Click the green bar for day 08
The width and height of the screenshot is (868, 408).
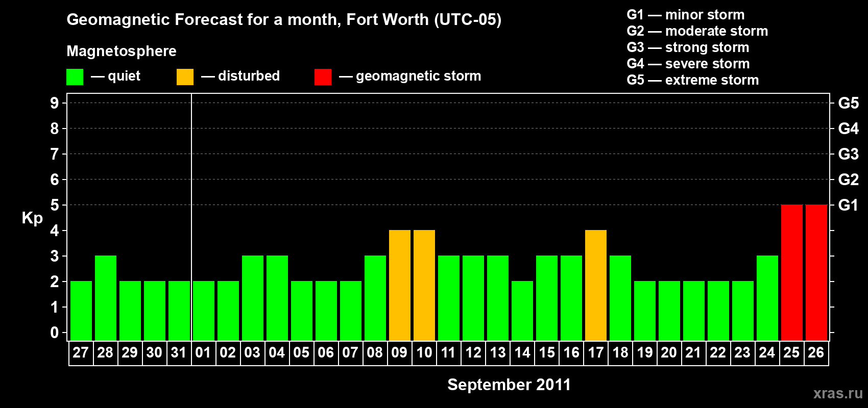[x=375, y=298]
